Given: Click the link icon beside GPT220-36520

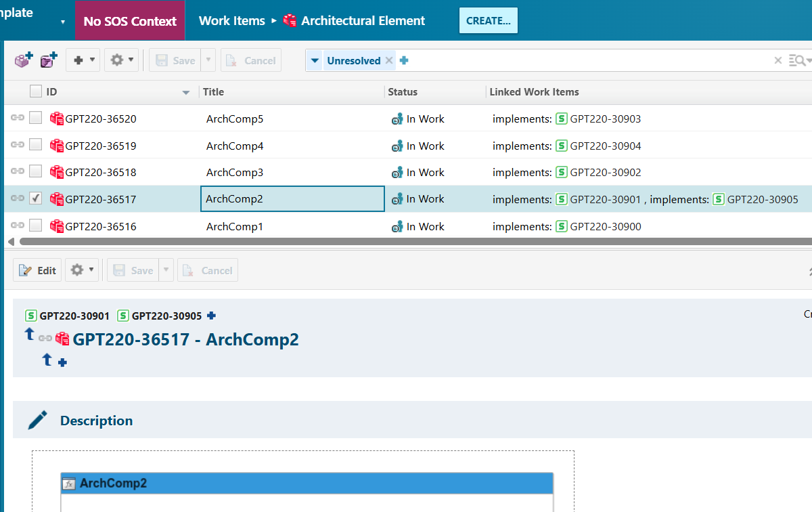Looking at the screenshot, I should click(18, 119).
